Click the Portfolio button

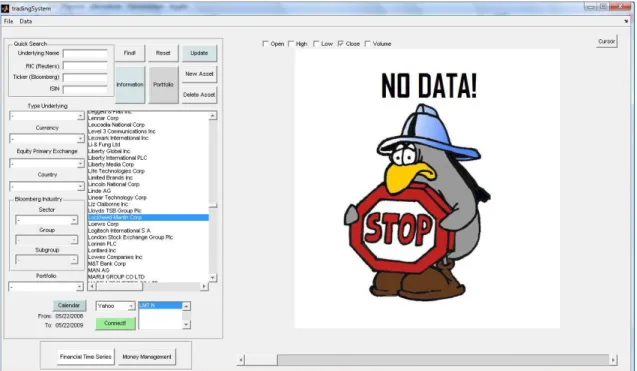point(163,85)
